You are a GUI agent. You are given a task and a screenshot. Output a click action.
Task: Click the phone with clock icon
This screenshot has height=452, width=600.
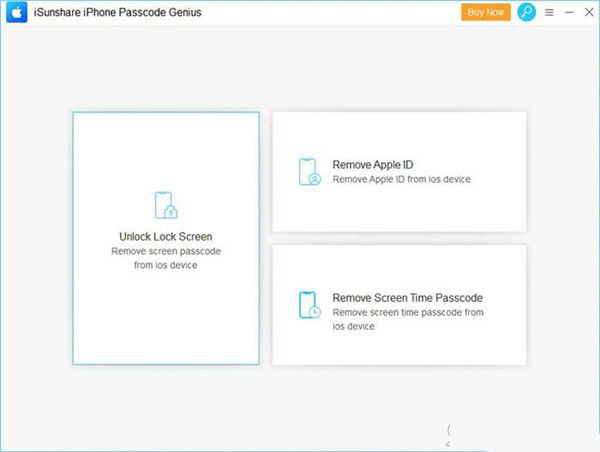310,305
